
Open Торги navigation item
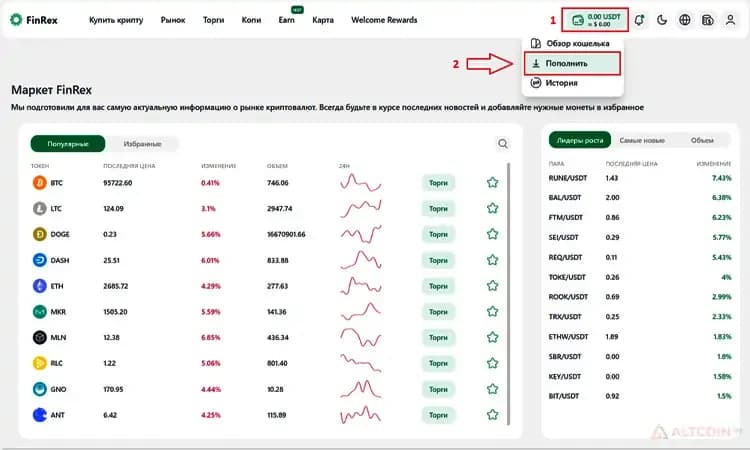pos(213,20)
